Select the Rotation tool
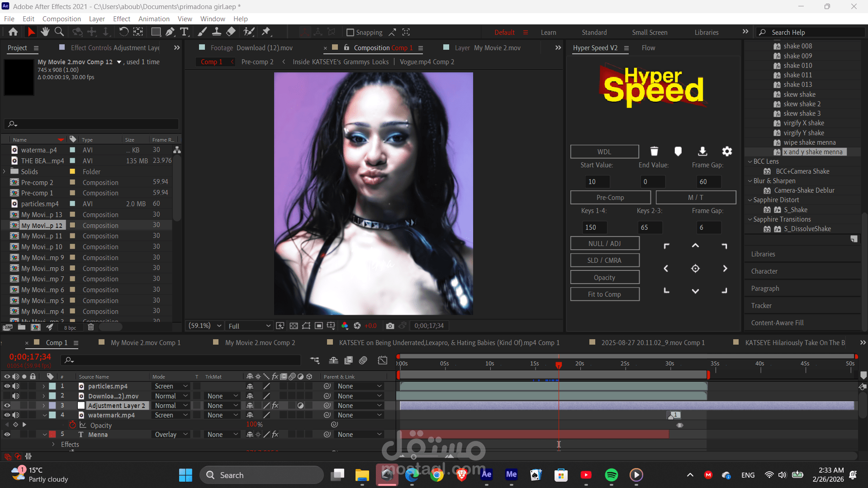Screen dimensions: 868x488 [x=123, y=32]
